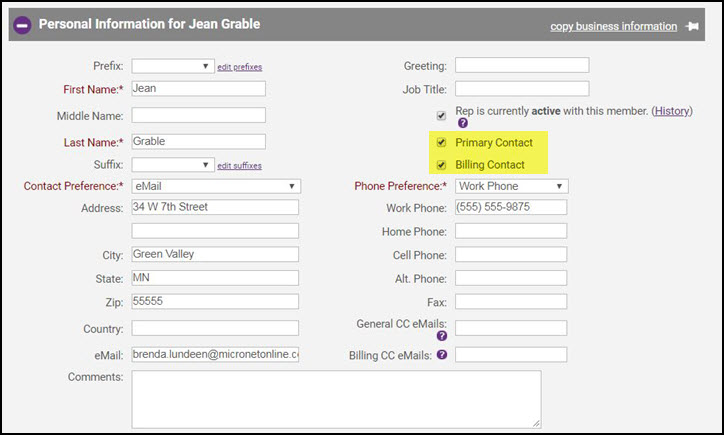
Task: Click the Work Phone field
Action: coord(511,208)
